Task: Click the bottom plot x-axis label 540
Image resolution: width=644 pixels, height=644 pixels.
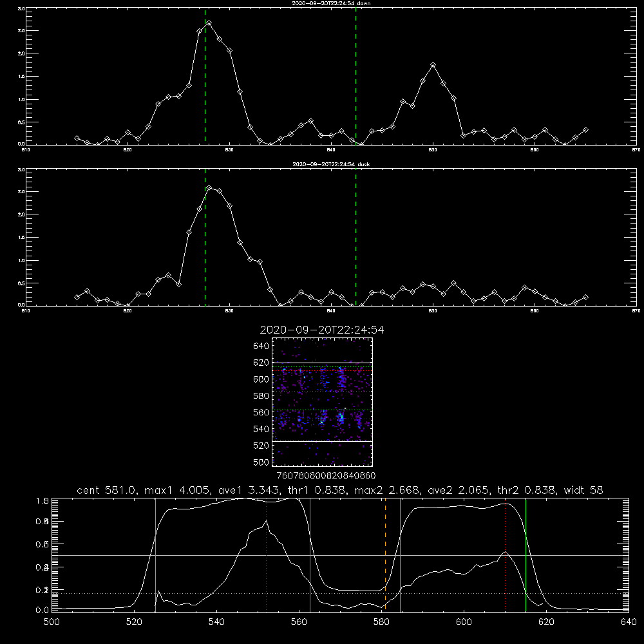Action: click(216, 622)
